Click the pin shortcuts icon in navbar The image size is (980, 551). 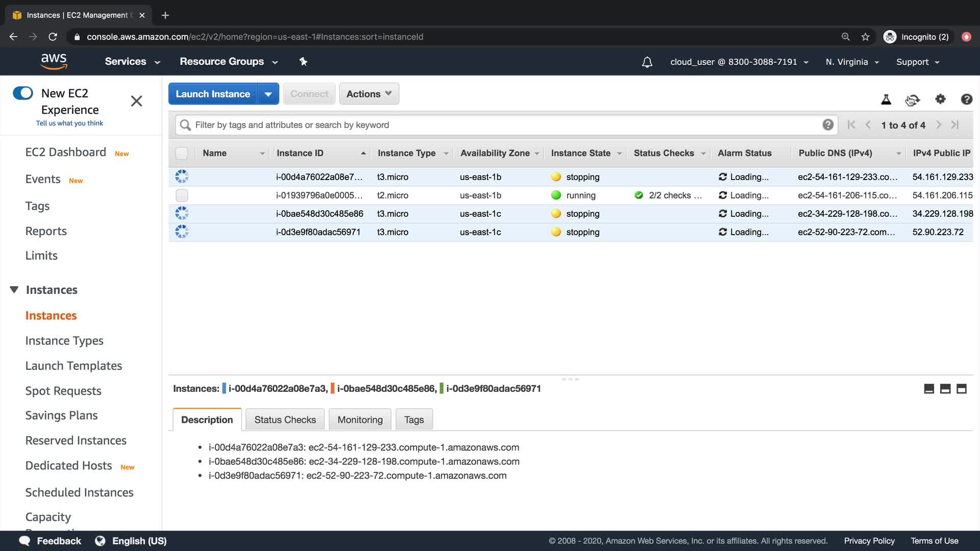click(x=303, y=62)
